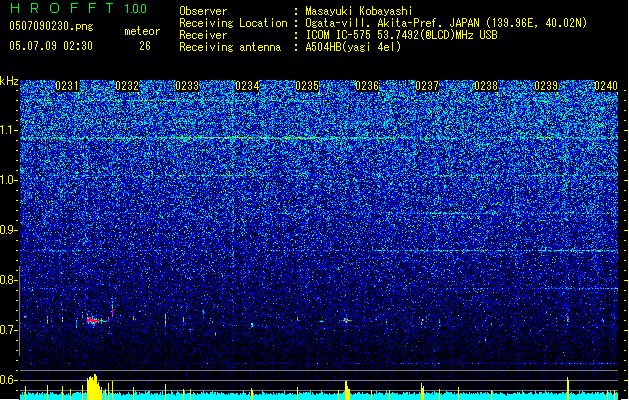Click the 0238 time marker
Image resolution: width=629 pixels, height=400 pixels.
[486, 86]
